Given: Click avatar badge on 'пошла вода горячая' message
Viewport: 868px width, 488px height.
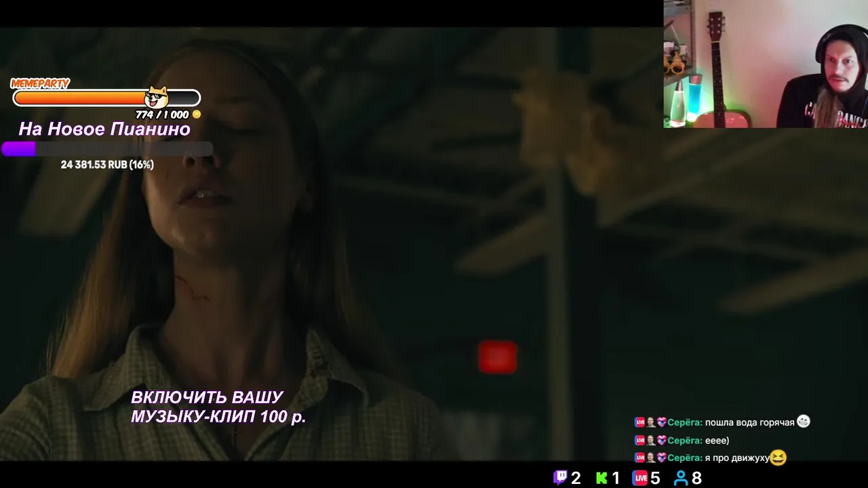Looking at the screenshot, I should [x=651, y=422].
